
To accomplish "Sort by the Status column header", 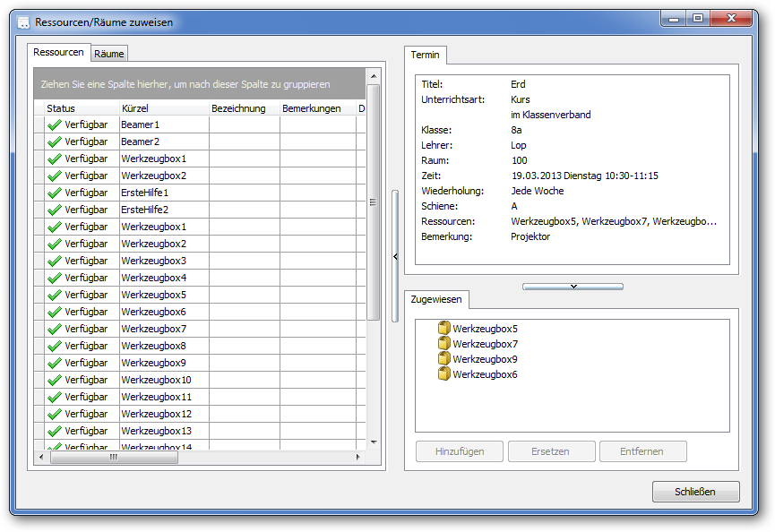I will 81,108.
